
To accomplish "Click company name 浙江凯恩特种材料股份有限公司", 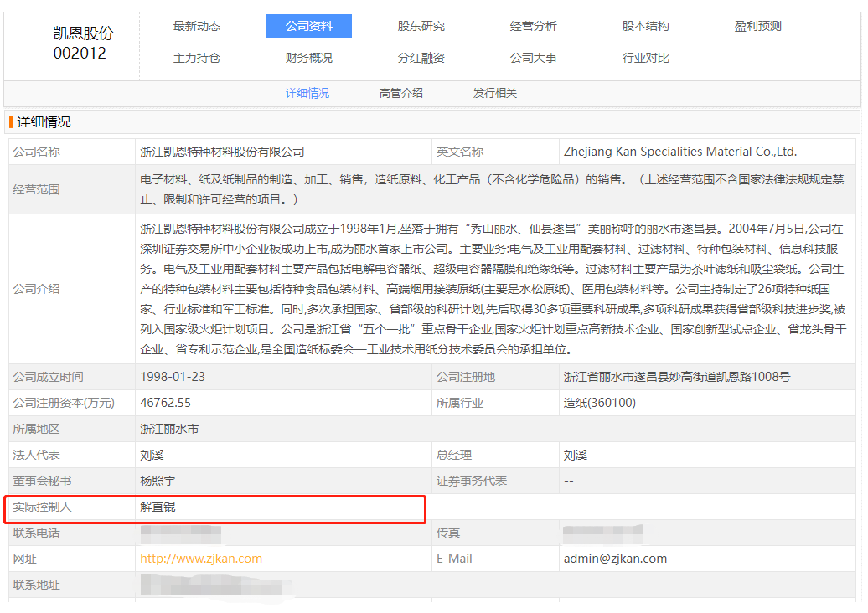I will [x=222, y=152].
